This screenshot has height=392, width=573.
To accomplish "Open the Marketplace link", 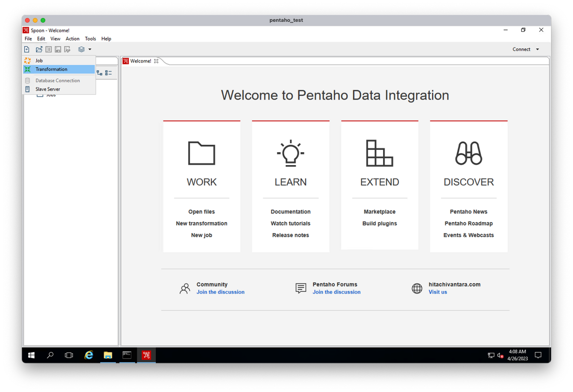I will point(380,212).
